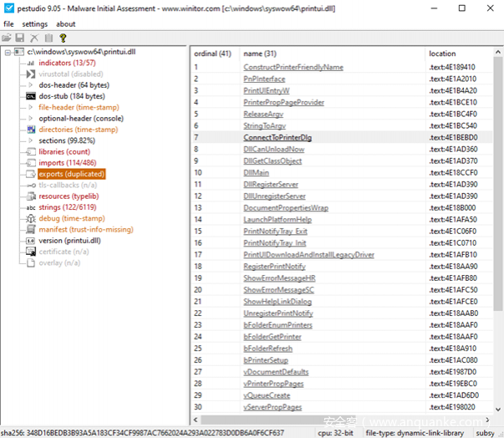Open the file menu
504x438 pixels.
8,24
